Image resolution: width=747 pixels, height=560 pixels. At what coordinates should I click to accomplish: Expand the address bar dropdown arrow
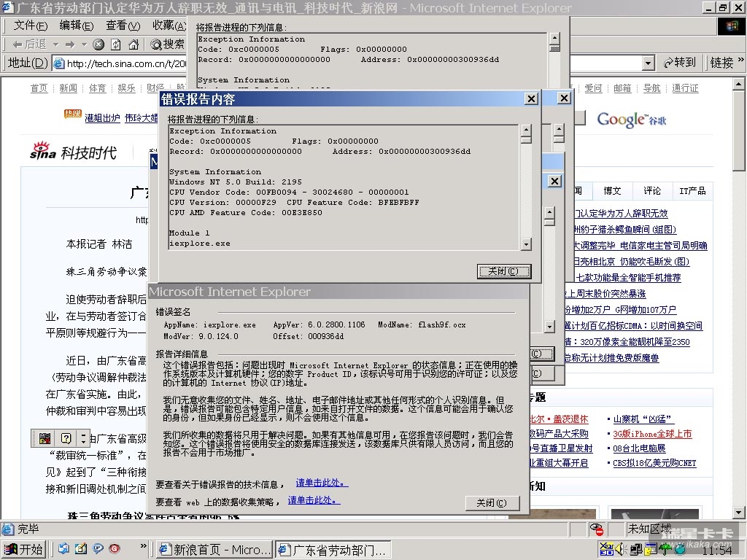pos(648,63)
